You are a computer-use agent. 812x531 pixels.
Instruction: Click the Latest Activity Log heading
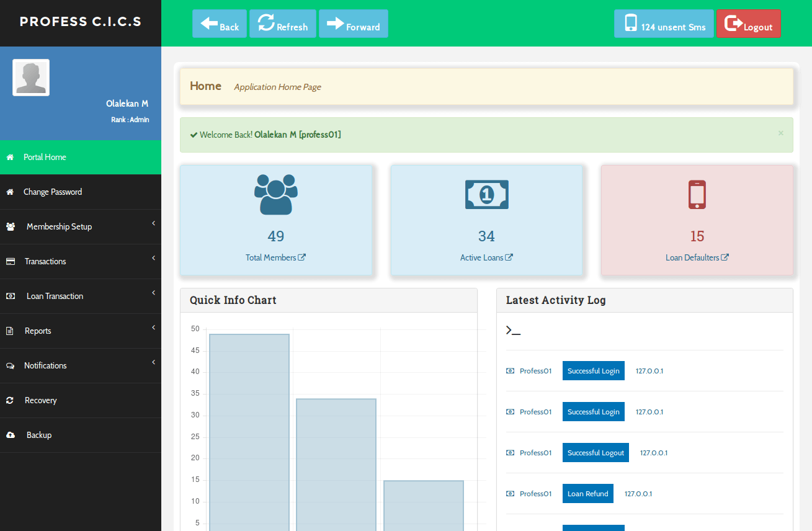556,300
